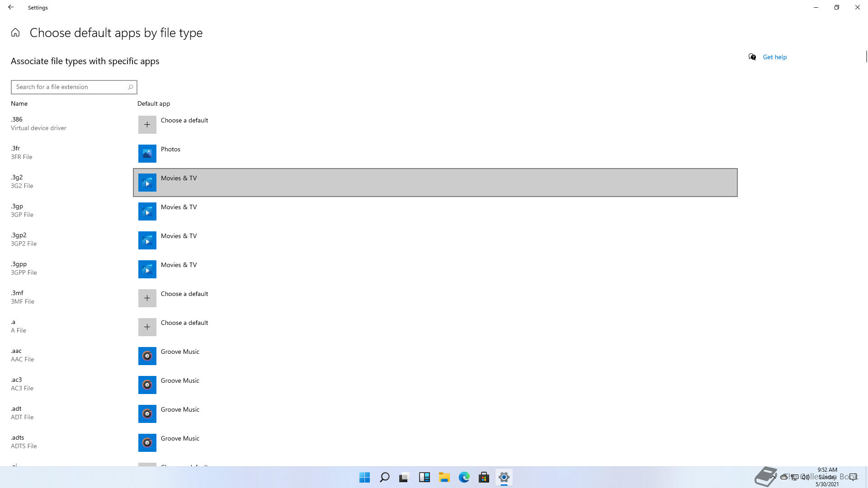Click the plus icon for .a file
The height and width of the screenshot is (488, 868).
click(x=147, y=327)
